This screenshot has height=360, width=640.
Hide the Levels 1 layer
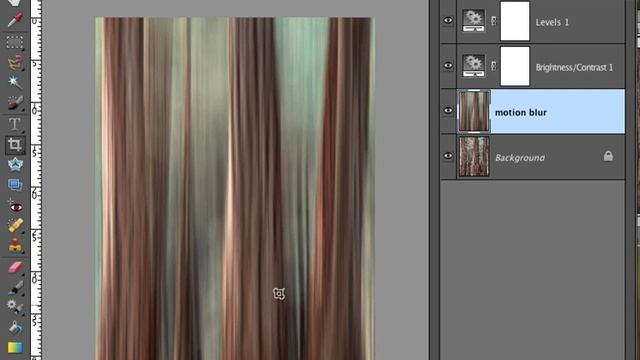tap(448, 20)
